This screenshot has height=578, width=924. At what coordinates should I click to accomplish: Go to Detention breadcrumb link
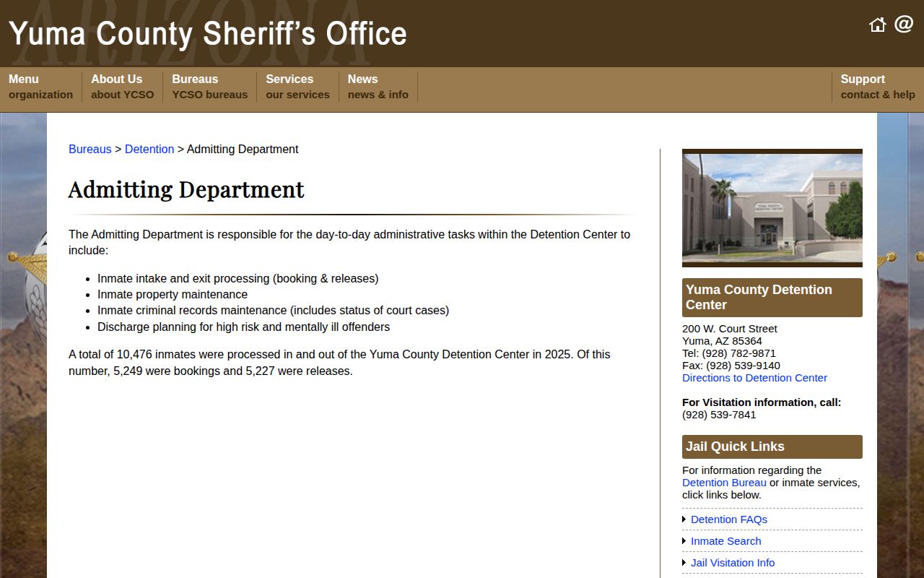tap(149, 150)
